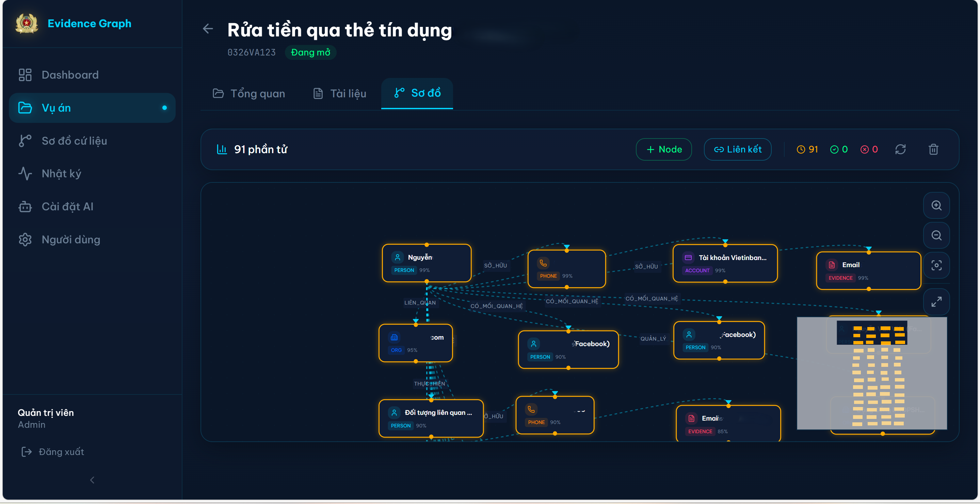Click the phone icon on PHONE 99% node
Screen dimensions: 980x504
pos(543,263)
